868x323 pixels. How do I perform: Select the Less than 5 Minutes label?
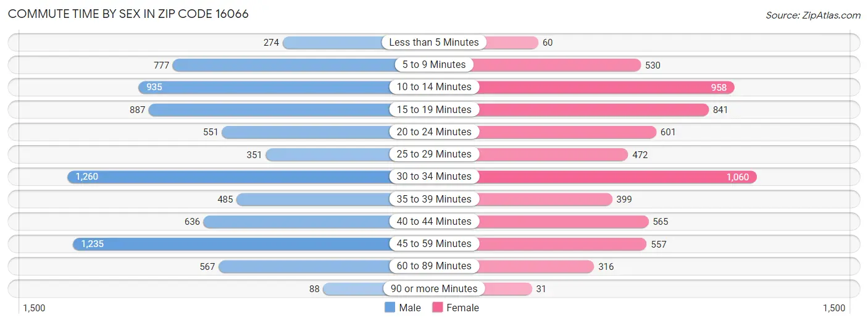434,43
